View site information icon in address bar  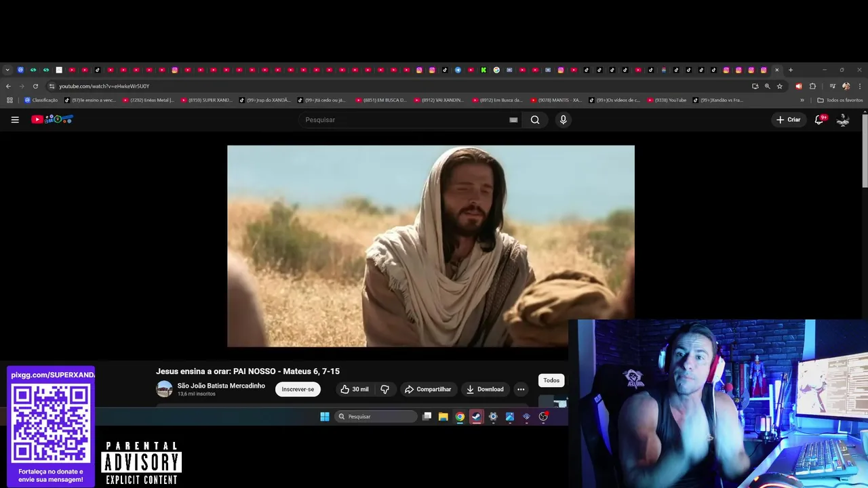point(52,86)
